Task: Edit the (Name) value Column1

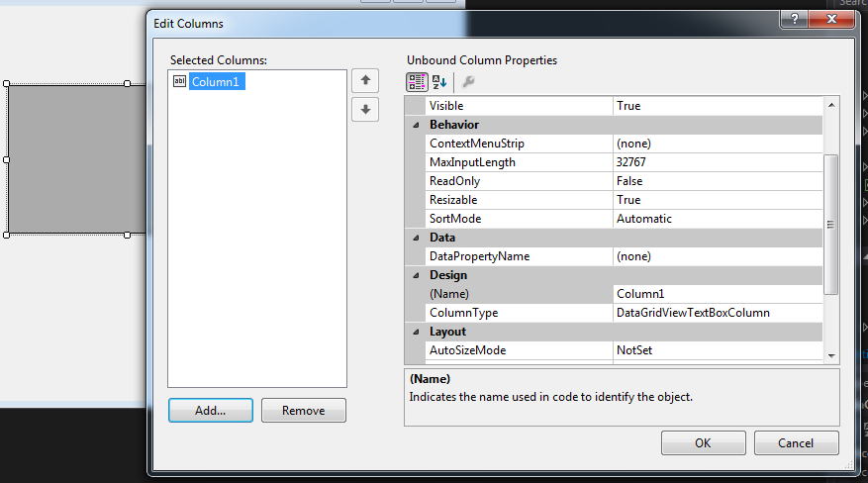Action: tap(718, 294)
